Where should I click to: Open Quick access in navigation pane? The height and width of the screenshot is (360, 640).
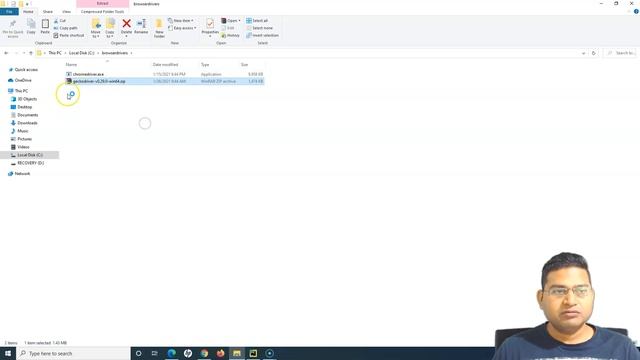click(26, 70)
